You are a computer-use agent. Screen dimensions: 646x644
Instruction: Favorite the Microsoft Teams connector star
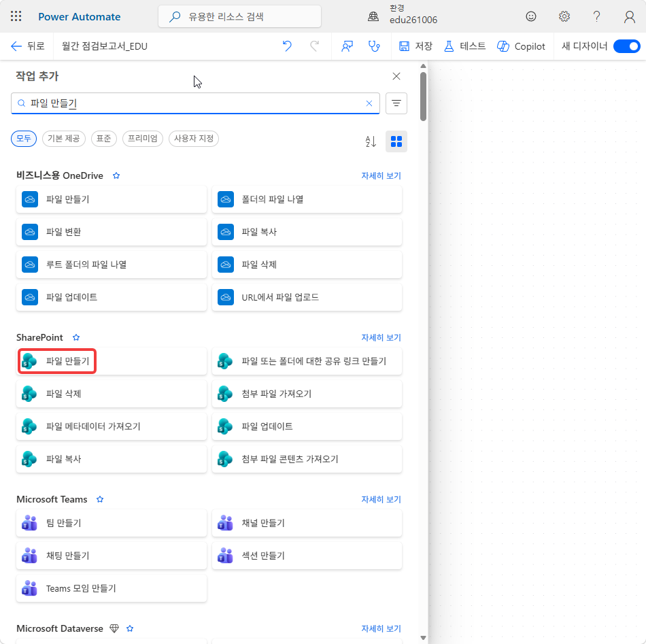100,499
